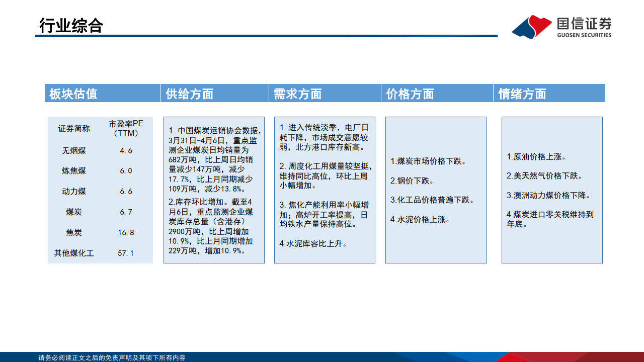Click supply item 2 库存环比增加 paragraph

pos(211,227)
